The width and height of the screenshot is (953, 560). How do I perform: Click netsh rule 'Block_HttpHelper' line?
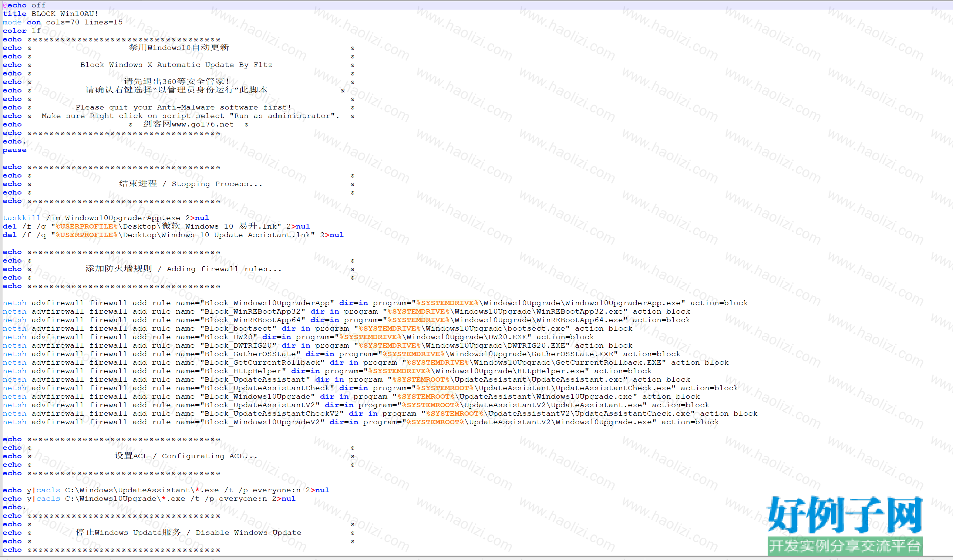pos(327,371)
